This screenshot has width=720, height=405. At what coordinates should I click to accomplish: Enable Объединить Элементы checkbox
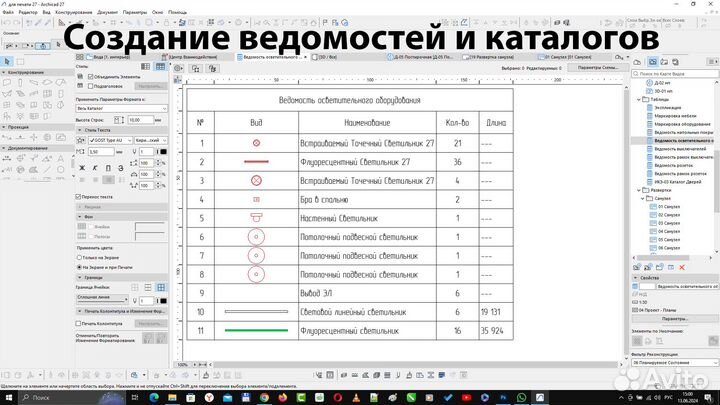coord(90,77)
